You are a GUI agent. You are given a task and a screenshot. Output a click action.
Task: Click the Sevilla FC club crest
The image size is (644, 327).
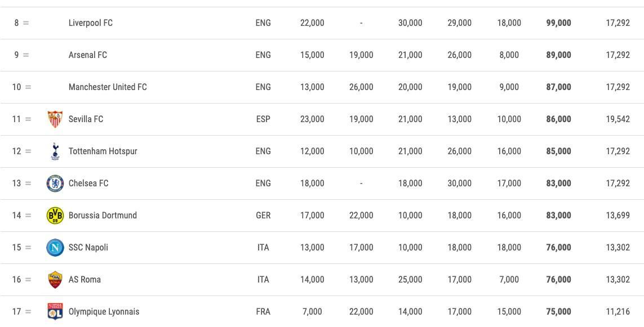coord(55,119)
